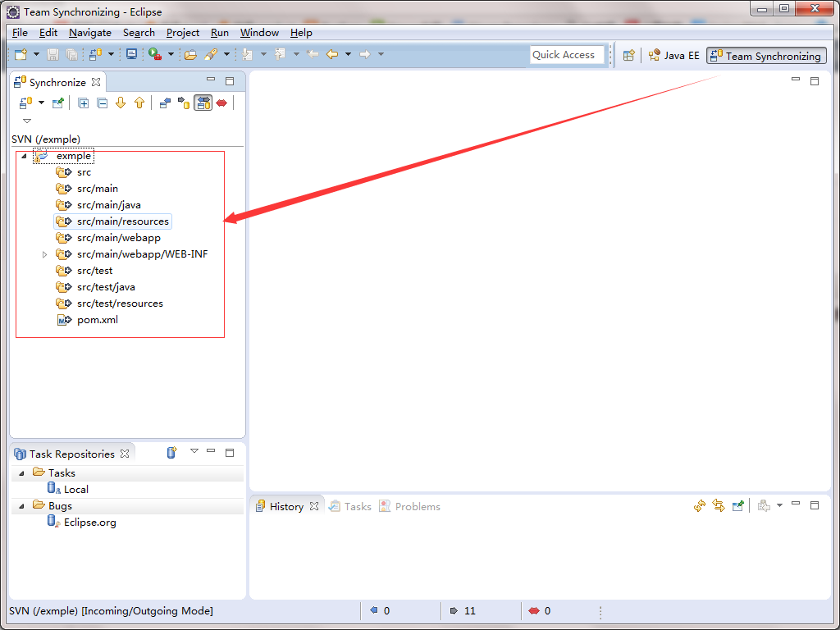
Task: Open the Help menu
Action: point(301,33)
